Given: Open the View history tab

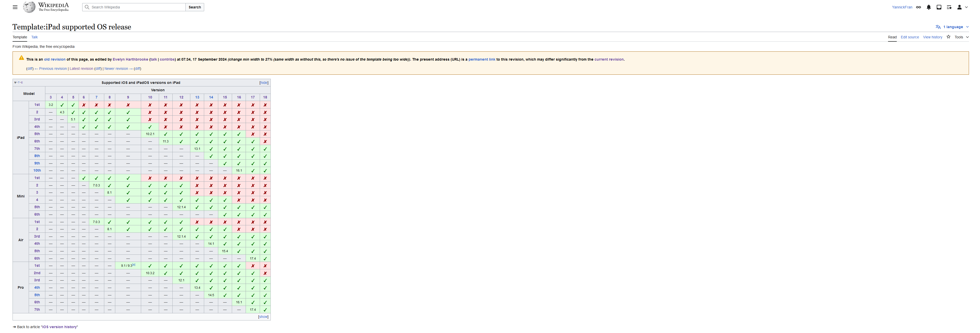Looking at the screenshot, I should (932, 37).
